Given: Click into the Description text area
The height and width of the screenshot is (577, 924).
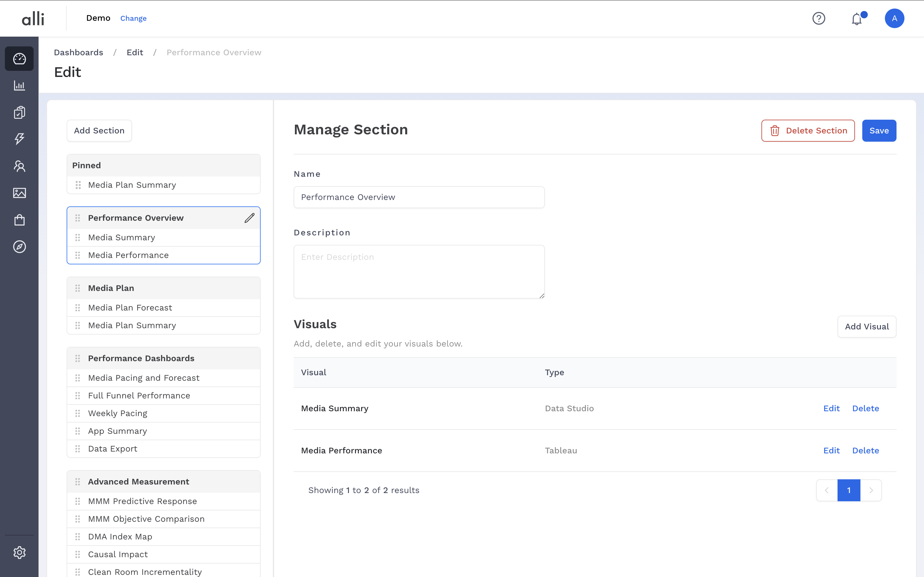Looking at the screenshot, I should click(419, 272).
